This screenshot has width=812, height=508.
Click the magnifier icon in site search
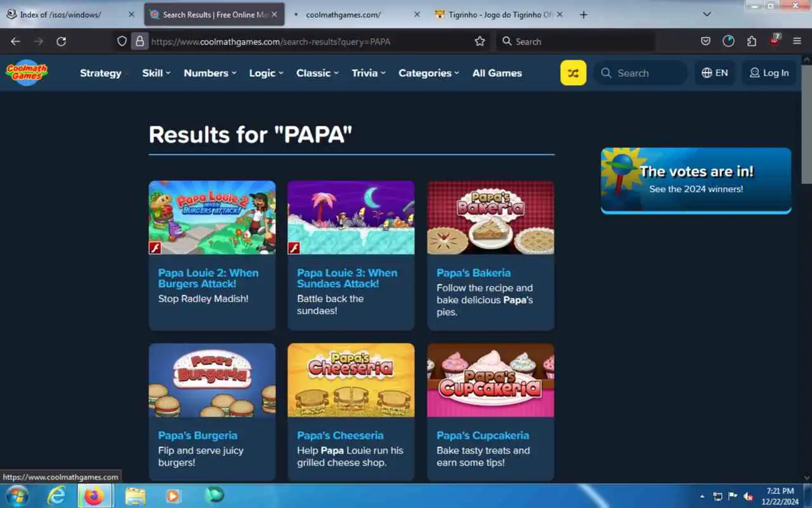(606, 73)
